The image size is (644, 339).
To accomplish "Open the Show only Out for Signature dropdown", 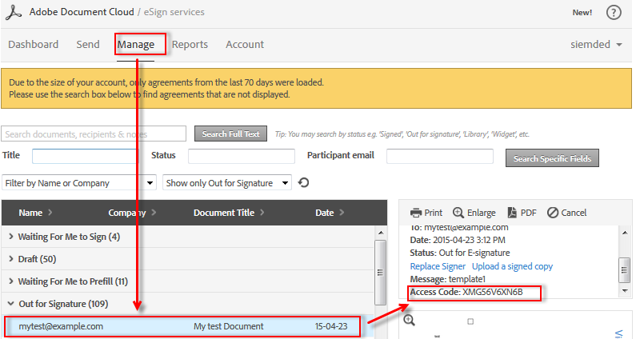I will pos(227,183).
